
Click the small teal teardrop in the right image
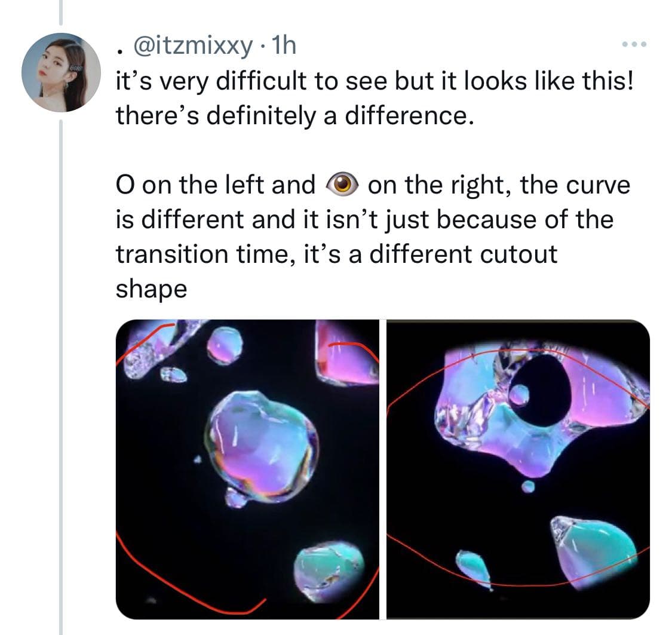474,569
